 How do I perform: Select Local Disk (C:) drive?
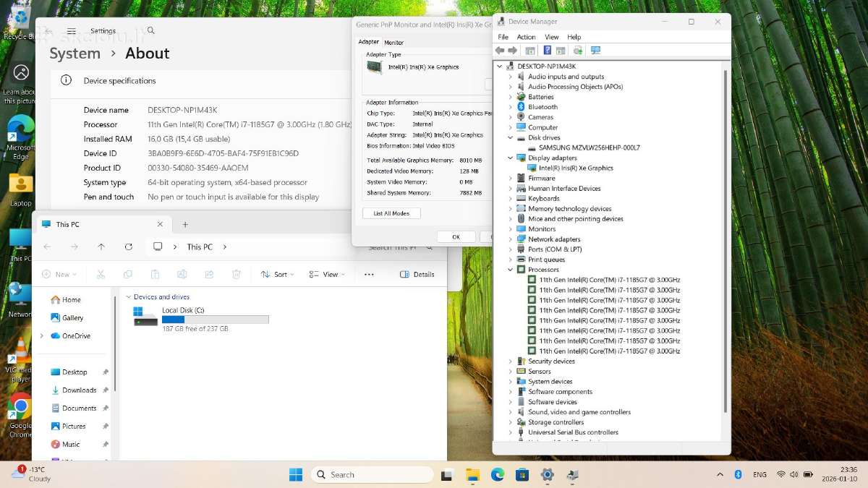pyautogui.click(x=200, y=319)
